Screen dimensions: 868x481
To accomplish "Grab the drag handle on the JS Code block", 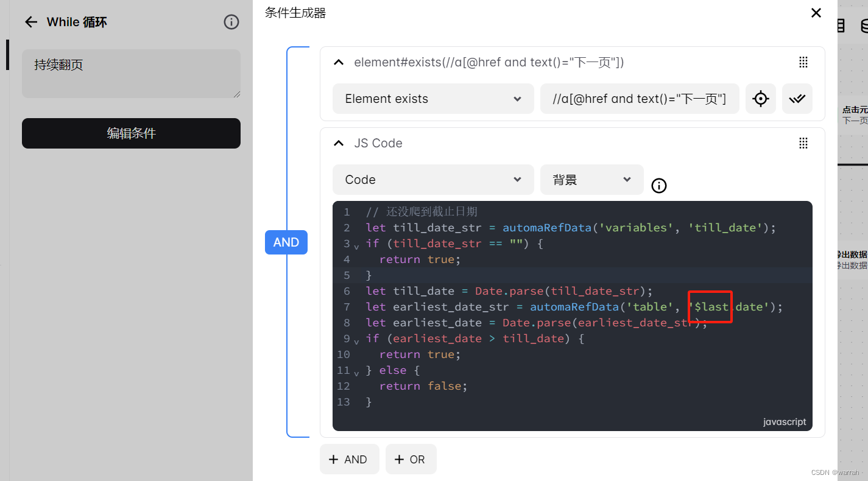I will point(803,143).
